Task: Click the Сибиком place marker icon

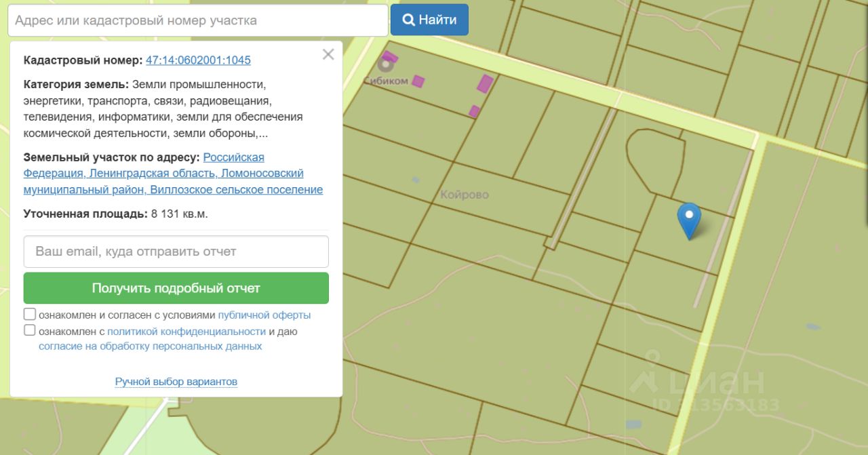Action: (x=386, y=65)
